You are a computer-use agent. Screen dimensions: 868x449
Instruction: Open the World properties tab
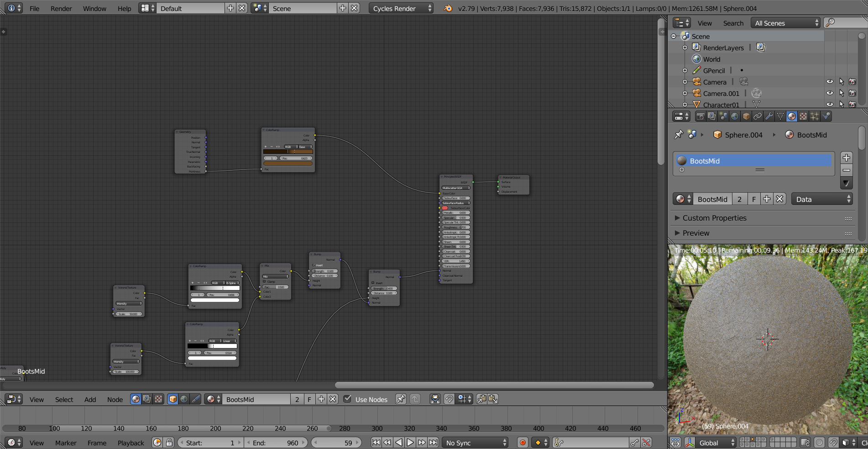pyautogui.click(x=734, y=116)
